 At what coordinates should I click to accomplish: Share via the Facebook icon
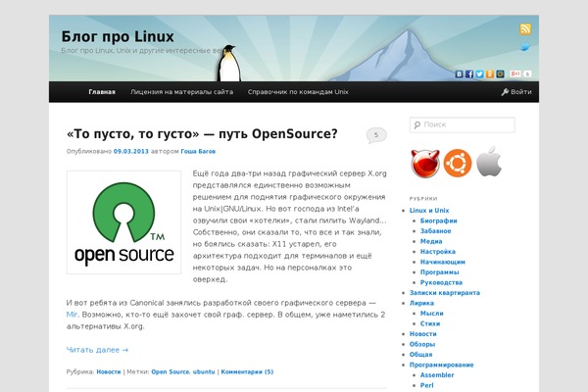tap(469, 73)
